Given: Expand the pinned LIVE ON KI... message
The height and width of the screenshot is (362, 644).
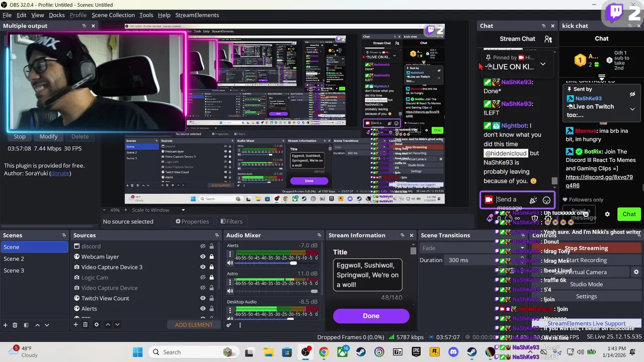Looking at the screenshot, I should [x=543, y=64].
